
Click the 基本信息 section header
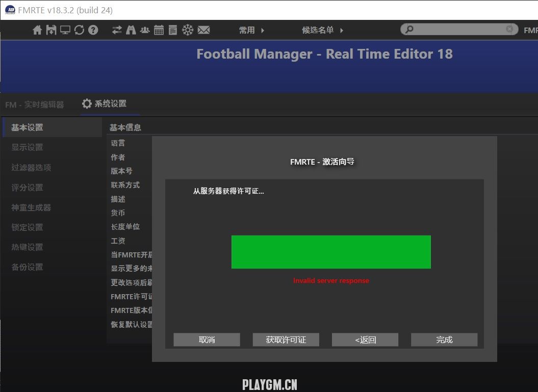[x=125, y=127]
